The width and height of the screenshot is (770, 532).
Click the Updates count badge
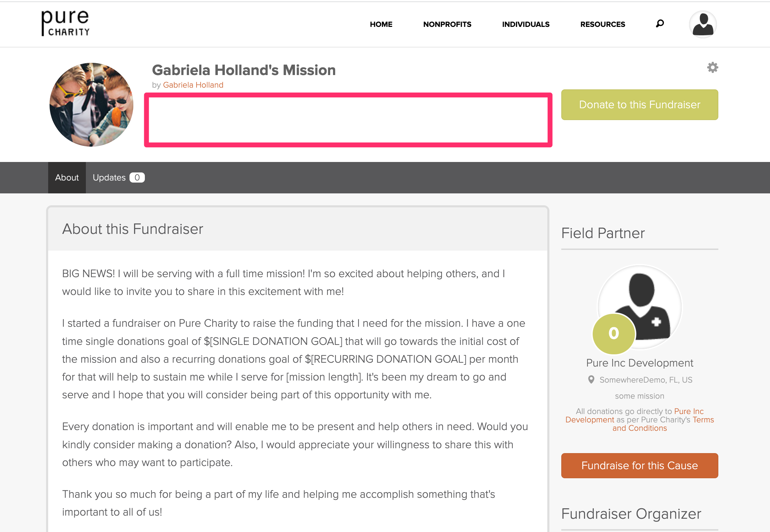point(137,178)
